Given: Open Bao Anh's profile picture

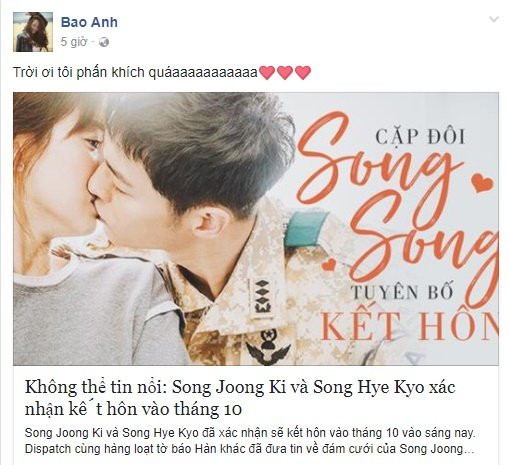Looking at the screenshot, I should click(33, 32).
